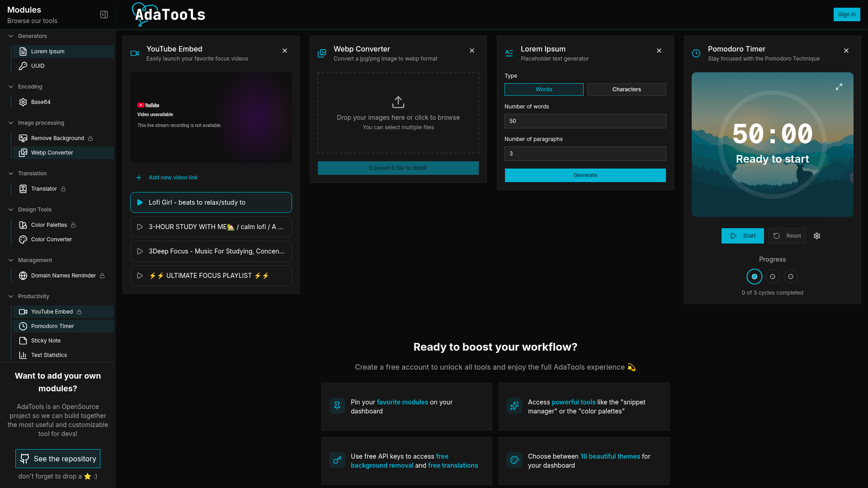The width and height of the screenshot is (868, 488).
Task: Click the lock icon beside Domain Names Reminder
Action: point(102,276)
